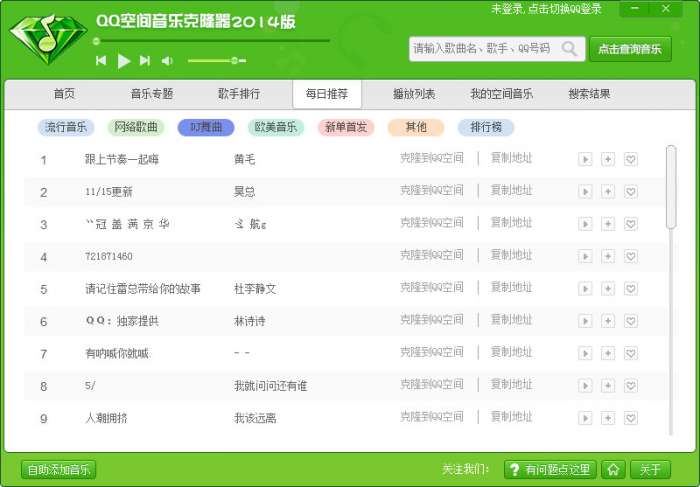The width and height of the screenshot is (700, 487).
Task: Play the song by 林诗诗
Action: pyautogui.click(x=585, y=321)
